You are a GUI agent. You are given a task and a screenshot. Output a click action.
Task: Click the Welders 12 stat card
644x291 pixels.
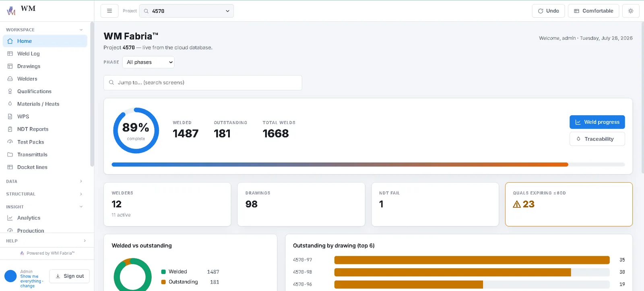tap(167, 204)
